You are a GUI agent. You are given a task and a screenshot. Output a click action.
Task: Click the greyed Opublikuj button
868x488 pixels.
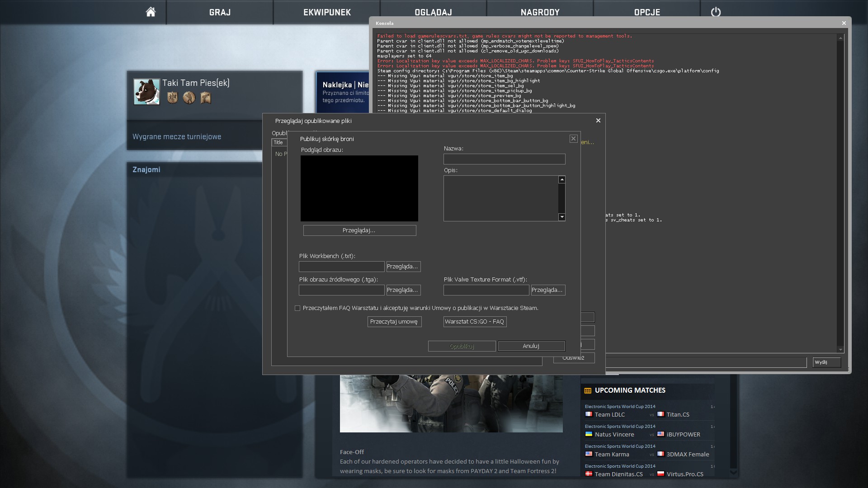[x=462, y=346]
